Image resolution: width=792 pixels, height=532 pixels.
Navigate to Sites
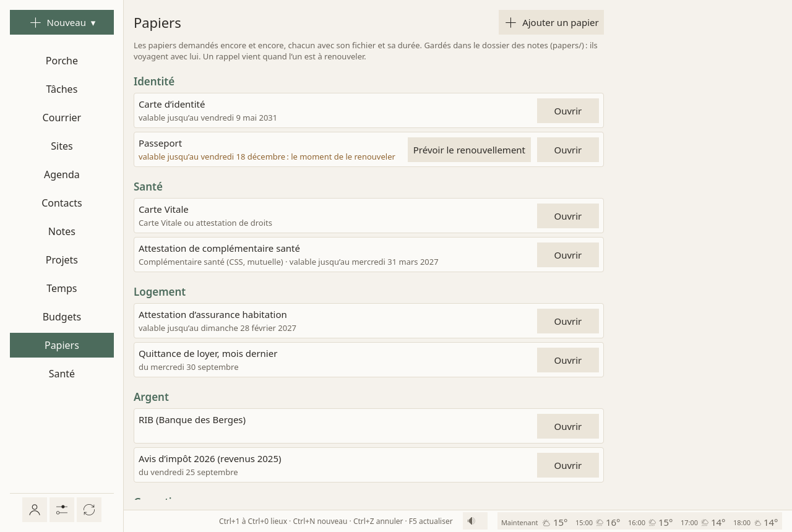pyautogui.click(x=62, y=146)
